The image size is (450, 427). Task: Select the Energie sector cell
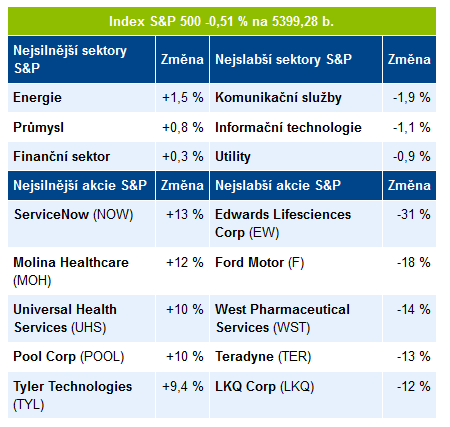pyautogui.click(x=82, y=98)
